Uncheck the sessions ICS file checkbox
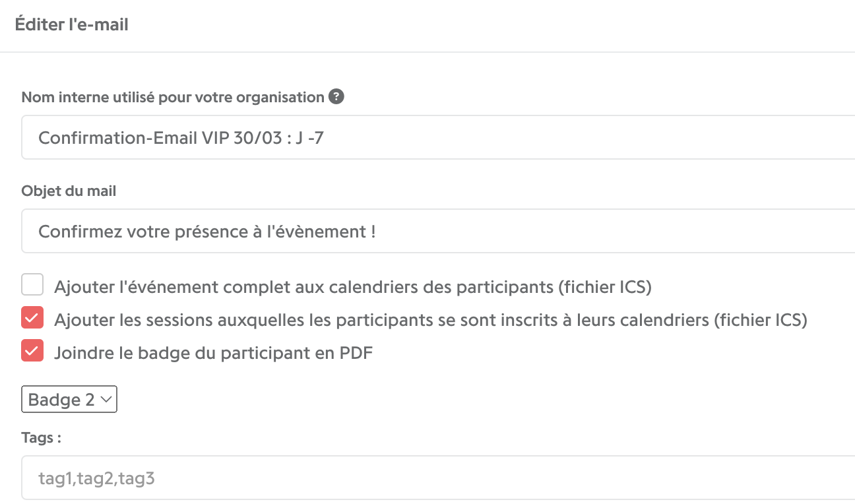 32,319
